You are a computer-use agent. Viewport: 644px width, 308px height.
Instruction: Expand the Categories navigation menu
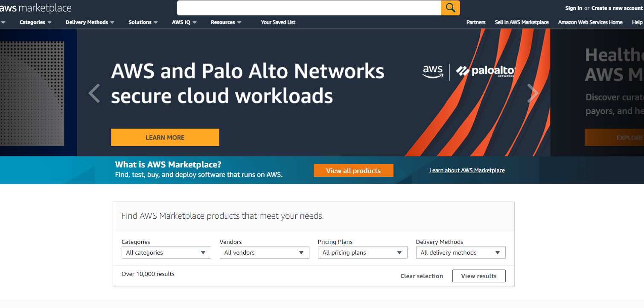point(35,22)
